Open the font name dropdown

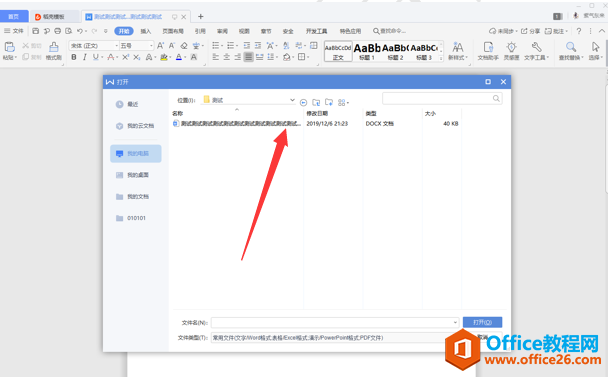pyautogui.click(x=116, y=46)
